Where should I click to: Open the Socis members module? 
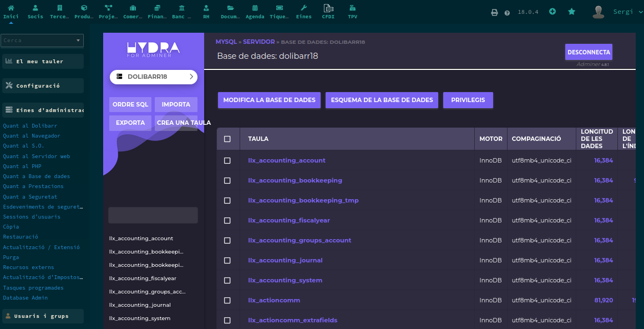tap(36, 12)
